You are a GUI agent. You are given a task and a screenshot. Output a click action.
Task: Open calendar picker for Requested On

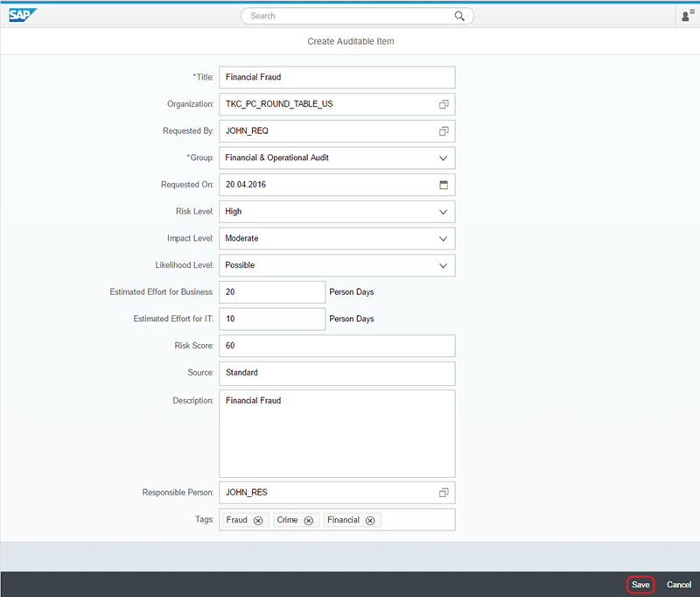pyautogui.click(x=444, y=185)
